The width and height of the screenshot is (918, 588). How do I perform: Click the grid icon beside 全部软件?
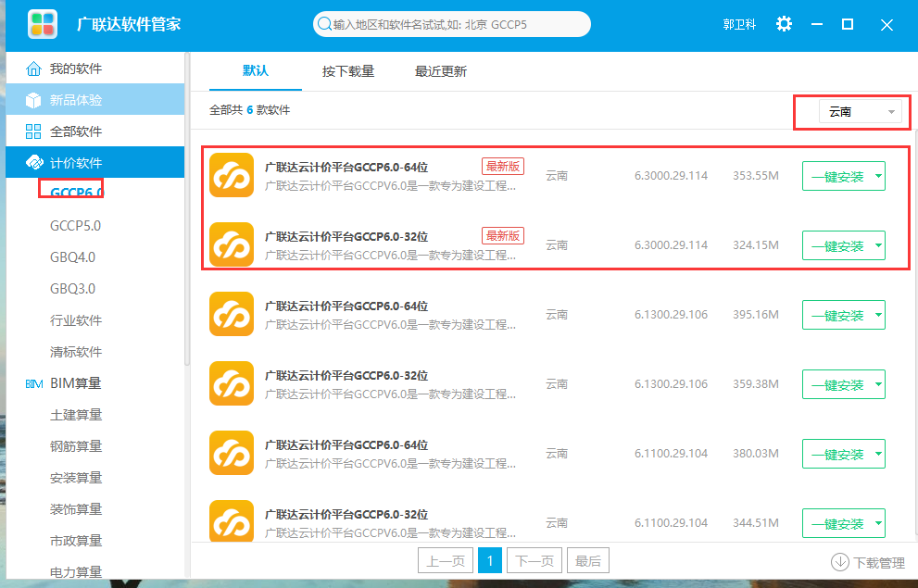[33, 131]
